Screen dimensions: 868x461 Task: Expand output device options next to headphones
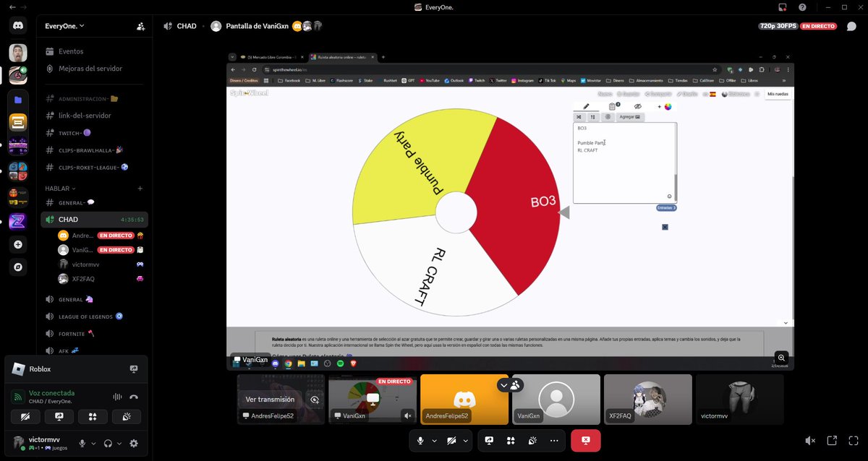[x=119, y=444]
